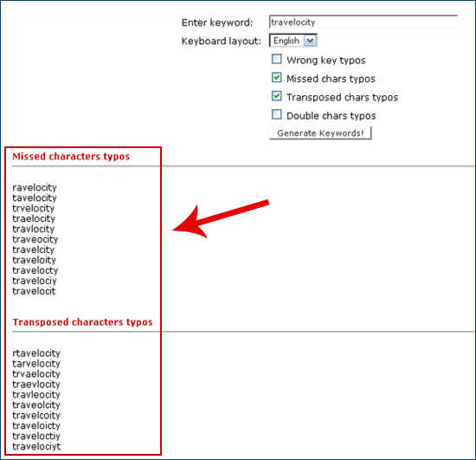Select the 'travelocty' typo result
Screen dimensions: 476x460
click(x=35, y=270)
